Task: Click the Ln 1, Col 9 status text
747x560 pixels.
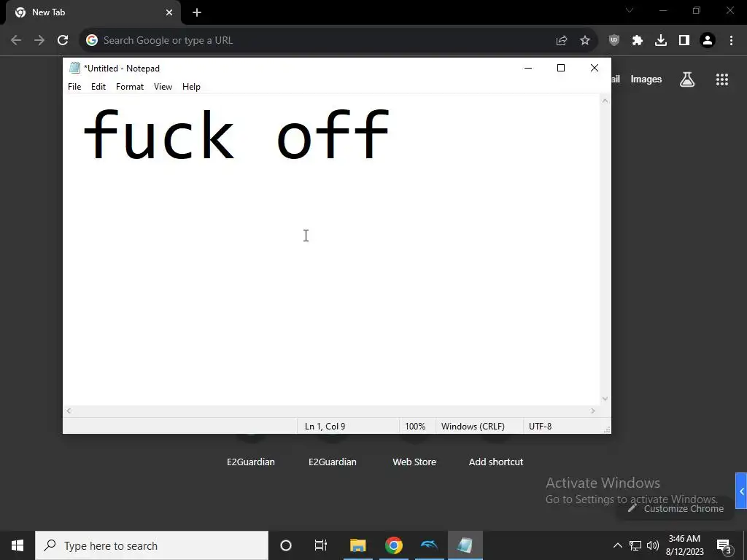Action: click(325, 426)
